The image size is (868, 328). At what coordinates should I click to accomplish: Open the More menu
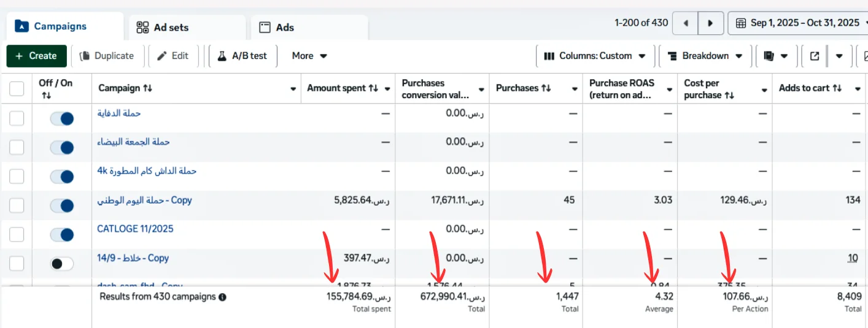coord(309,56)
